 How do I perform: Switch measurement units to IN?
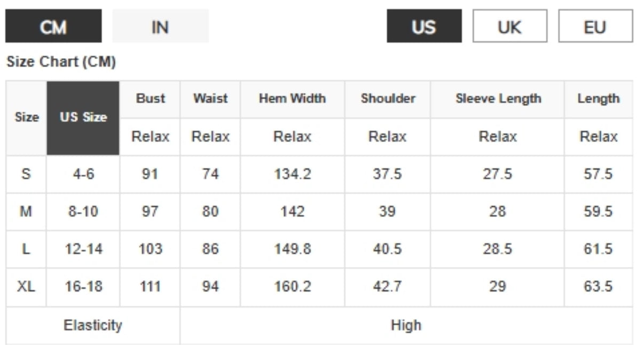[x=160, y=26]
